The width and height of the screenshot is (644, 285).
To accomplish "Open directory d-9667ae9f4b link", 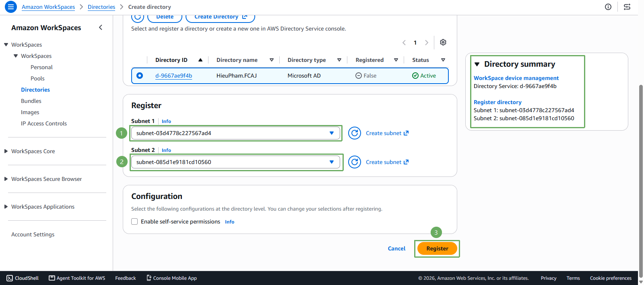I will click(174, 76).
